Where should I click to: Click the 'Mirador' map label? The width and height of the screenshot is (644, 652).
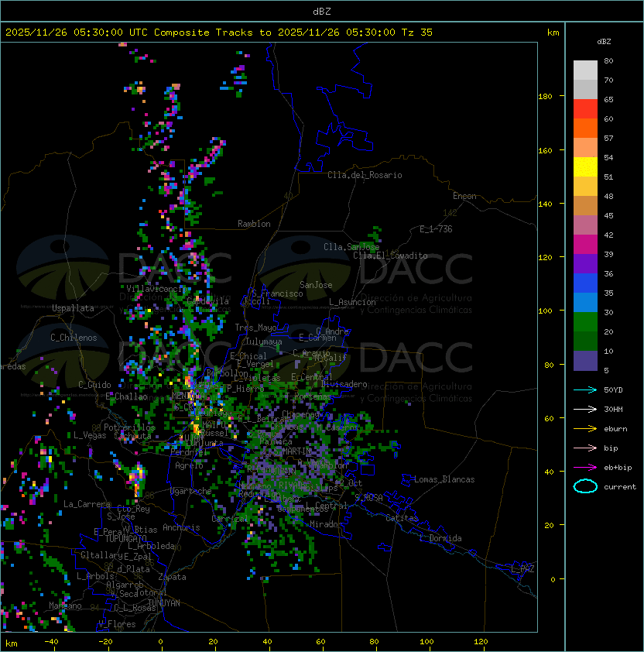click(x=326, y=524)
